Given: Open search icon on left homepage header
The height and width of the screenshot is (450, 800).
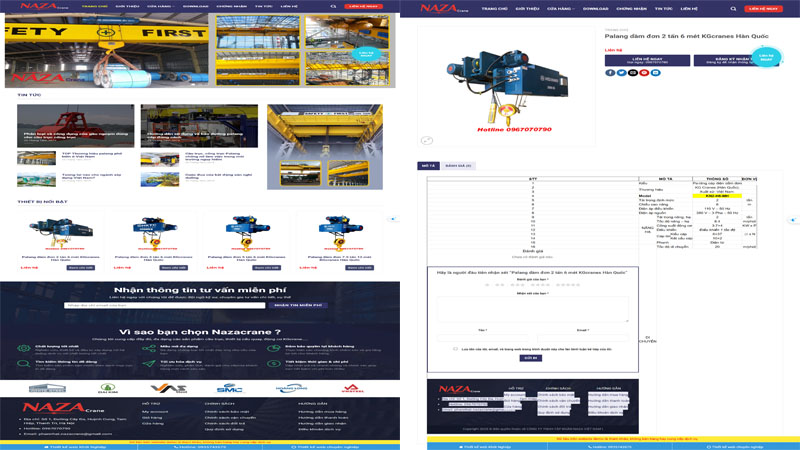Looking at the screenshot, I should tap(333, 7).
